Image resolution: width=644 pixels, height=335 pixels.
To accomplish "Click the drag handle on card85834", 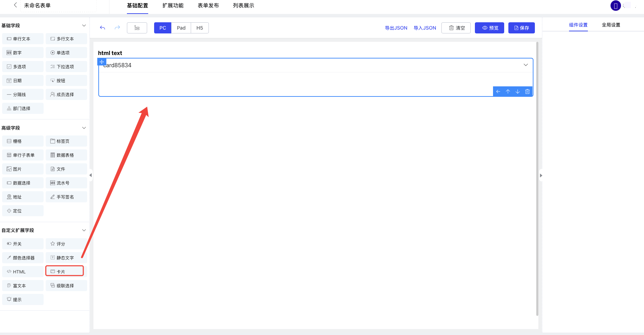I will click(x=101, y=62).
